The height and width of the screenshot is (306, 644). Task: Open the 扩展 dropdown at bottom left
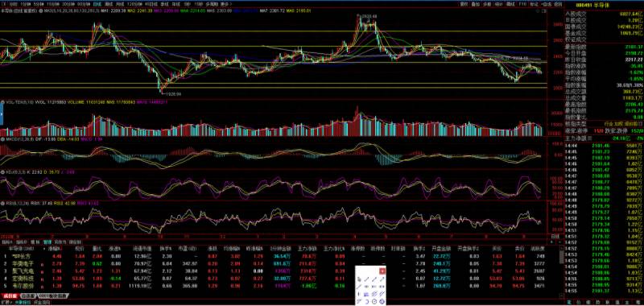pos(6,302)
